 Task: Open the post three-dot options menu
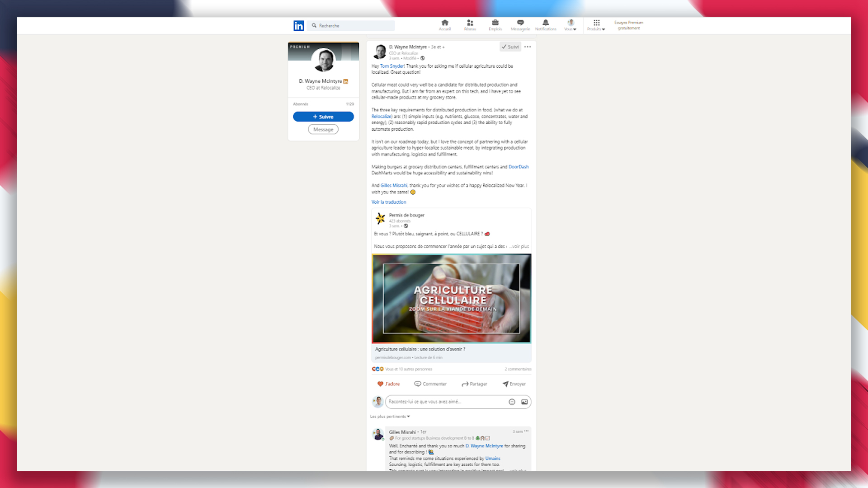[528, 47]
